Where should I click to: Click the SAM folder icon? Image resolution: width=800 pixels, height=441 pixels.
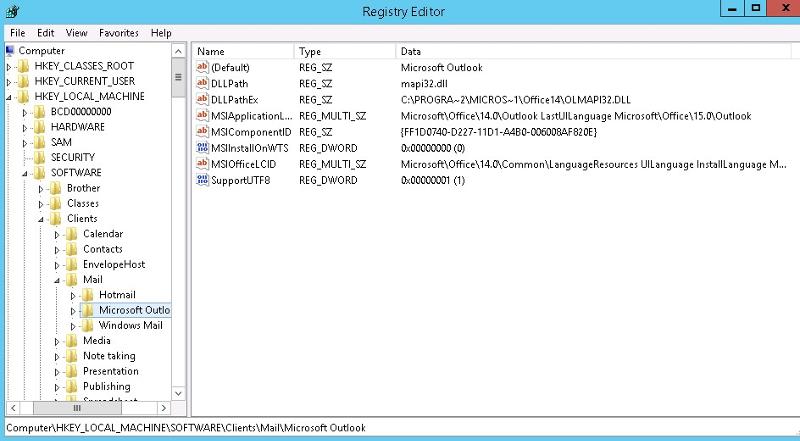tap(40, 142)
